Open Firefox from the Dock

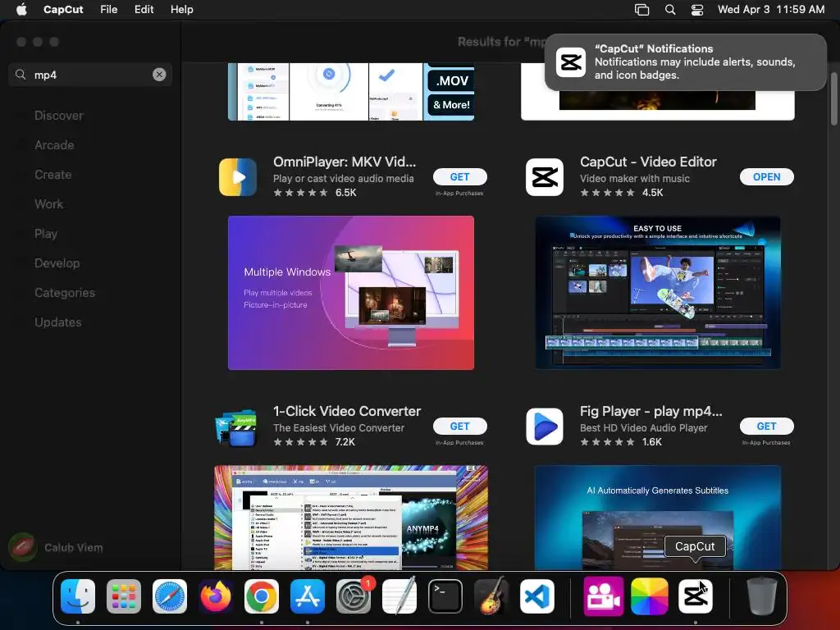tap(216, 596)
